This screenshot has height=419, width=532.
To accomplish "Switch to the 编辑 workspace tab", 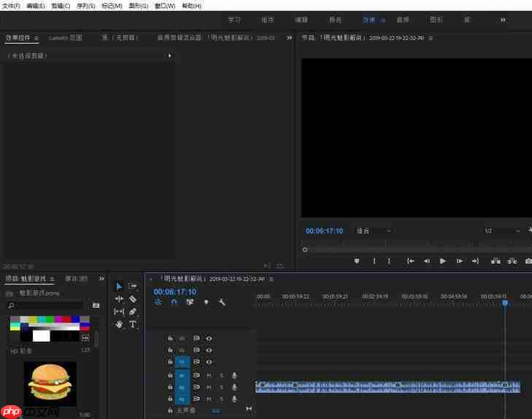I will click(301, 20).
